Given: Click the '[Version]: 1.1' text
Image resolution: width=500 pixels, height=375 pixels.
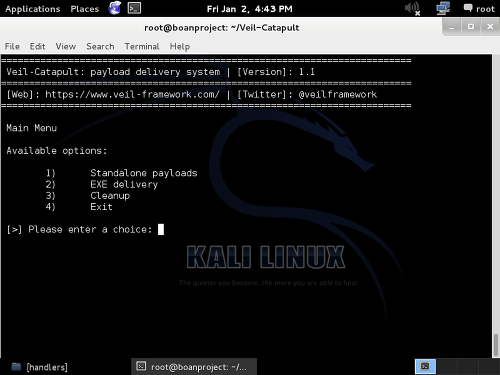Looking at the screenshot, I should click(276, 72).
